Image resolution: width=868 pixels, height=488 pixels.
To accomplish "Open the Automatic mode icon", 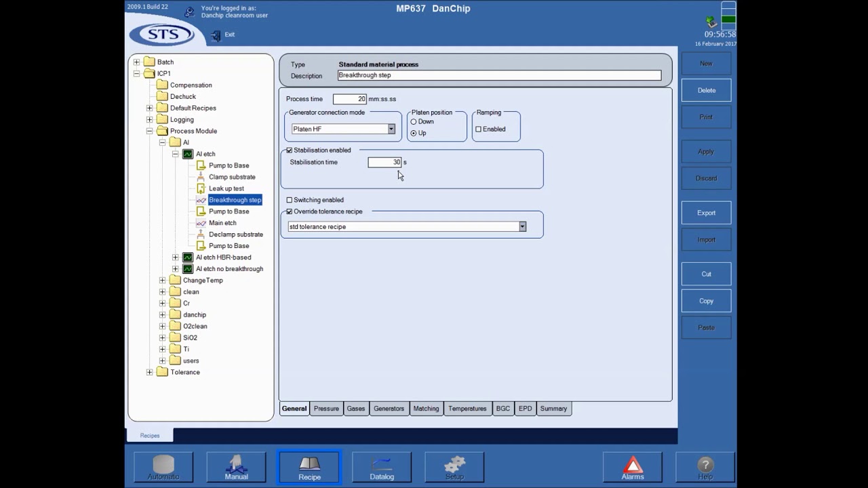I will pos(163,467).
